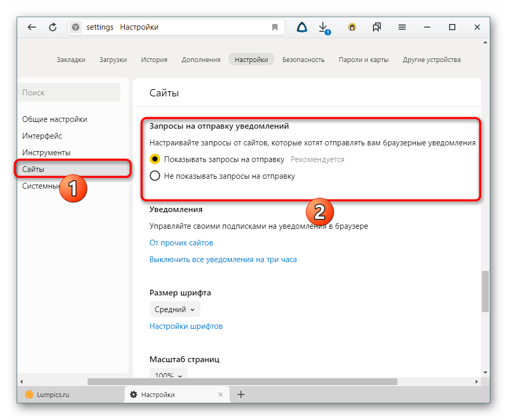Click the 'Уведомления' heading
The width and height of the screenshot is (507, 420).
pos(176,209)
